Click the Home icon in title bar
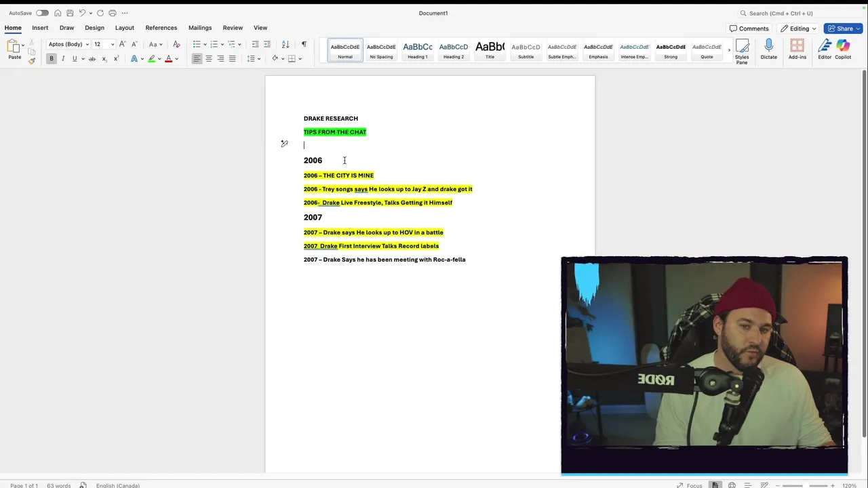This screenshot has width=868, height=488. click(x=58, y=13)
